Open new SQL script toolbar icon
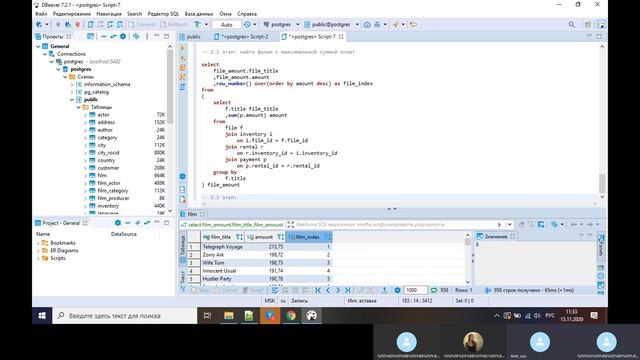The width and height of the screenshot is (640, 360). click(x=91, y=24)
